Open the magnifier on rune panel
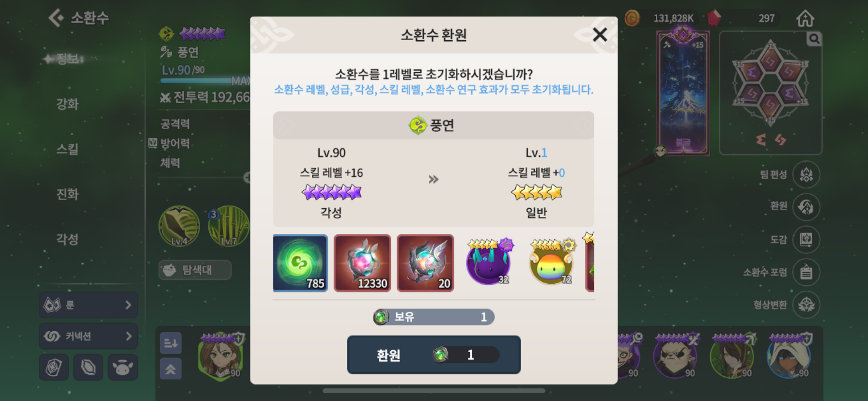868x401 pixels. (x=814, y=39)
